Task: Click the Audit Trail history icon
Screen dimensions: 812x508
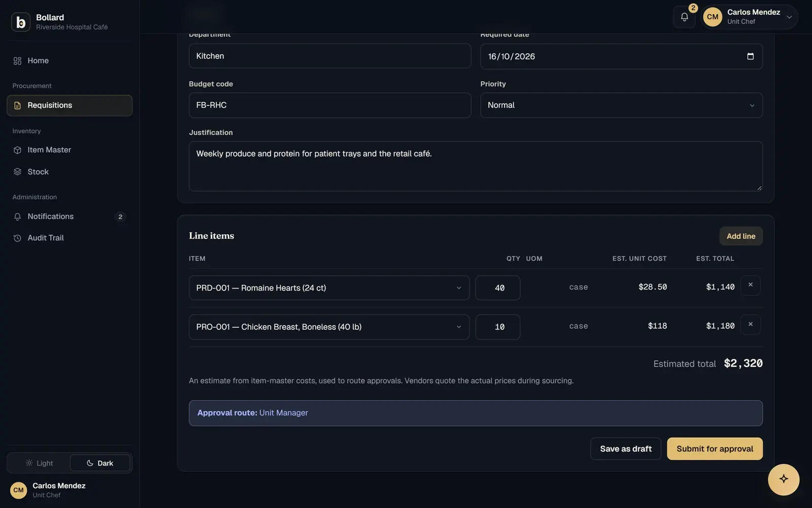Action: [x=17, y=238]
